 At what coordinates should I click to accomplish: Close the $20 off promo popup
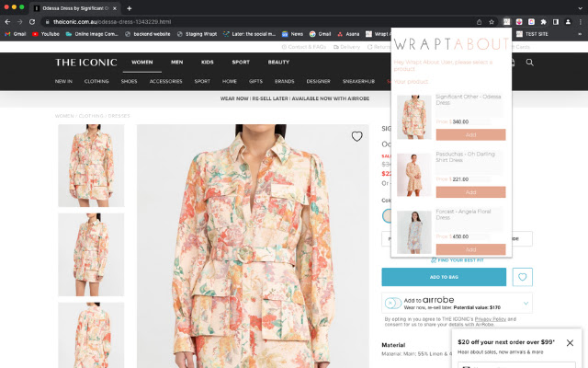click(570, 343)
